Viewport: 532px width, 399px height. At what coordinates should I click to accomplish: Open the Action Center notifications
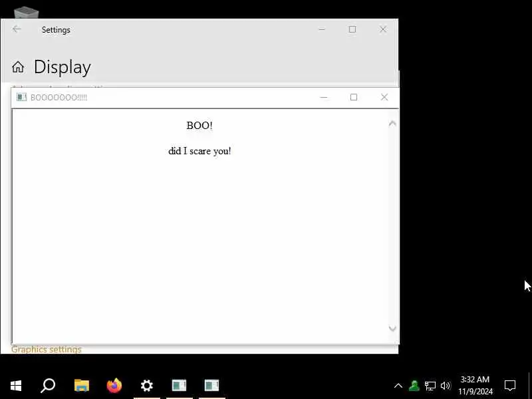click(510, 386)
